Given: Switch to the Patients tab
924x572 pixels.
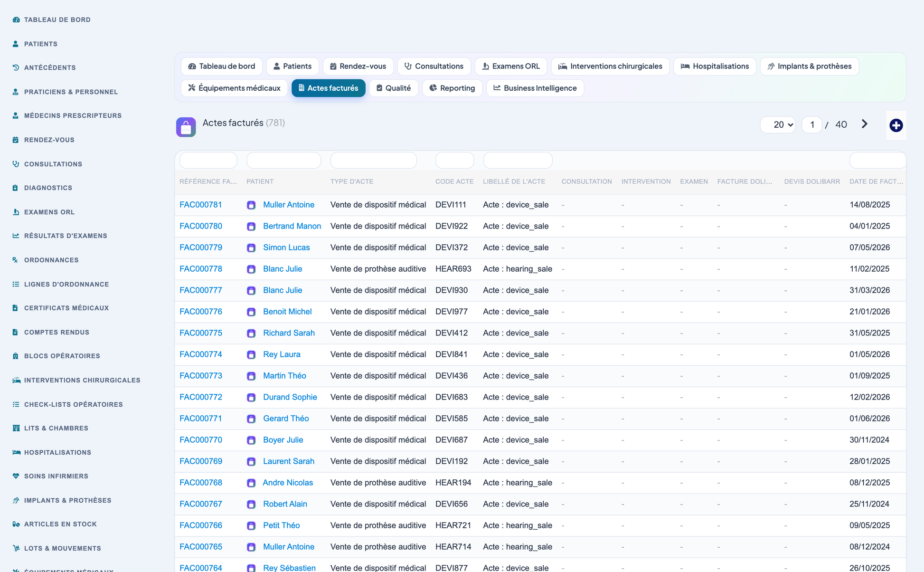Looking at the screenshot, I should pyautogui.click(x=292, y=66).
